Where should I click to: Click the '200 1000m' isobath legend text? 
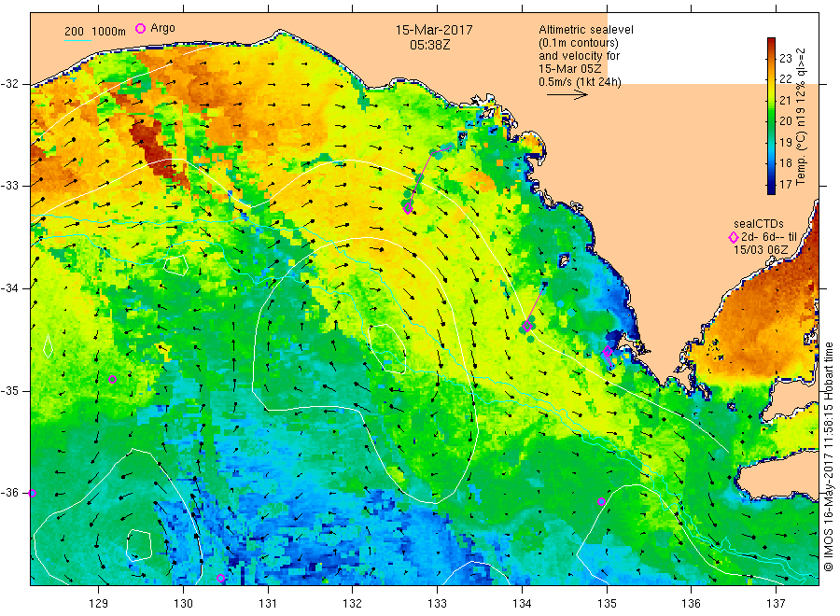pos(95,32)
